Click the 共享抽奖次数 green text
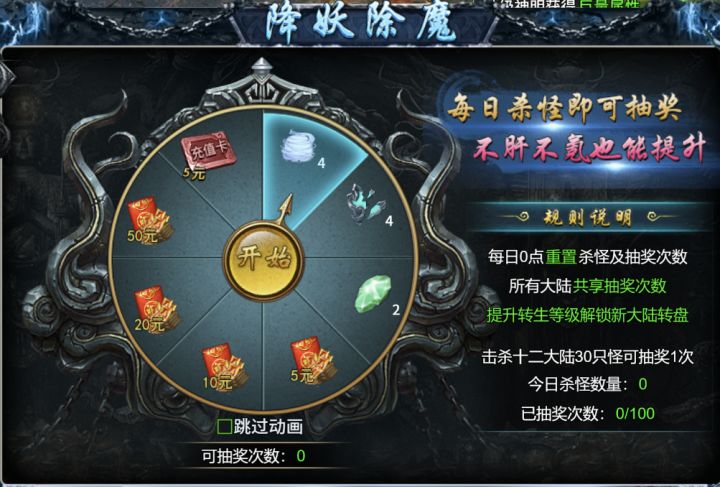720x487 pixels. (x=619, y=286)
